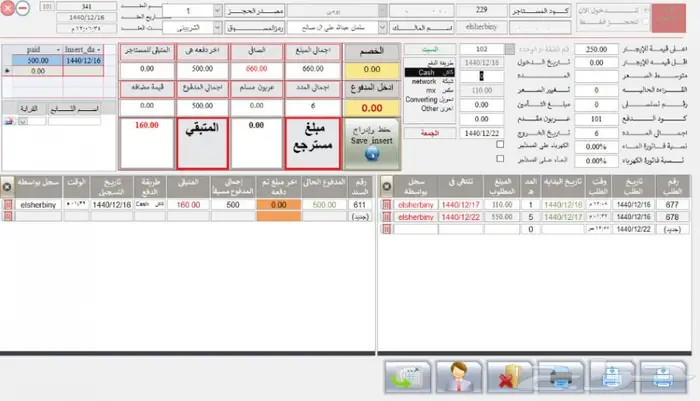Open the owner name dropdown arrow
The image size is (700, 401).
click(383, 28)
